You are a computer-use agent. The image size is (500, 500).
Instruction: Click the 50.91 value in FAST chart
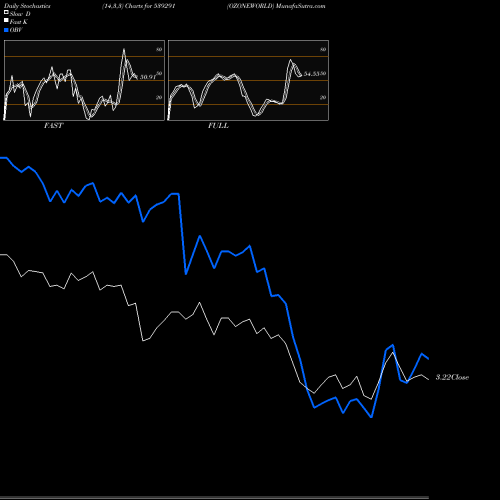[148, 77]
